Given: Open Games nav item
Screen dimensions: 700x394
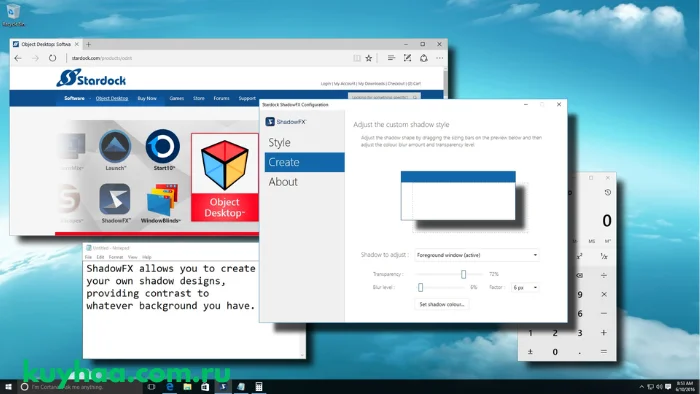Looking at the screenshot, I should coord(176,98).
